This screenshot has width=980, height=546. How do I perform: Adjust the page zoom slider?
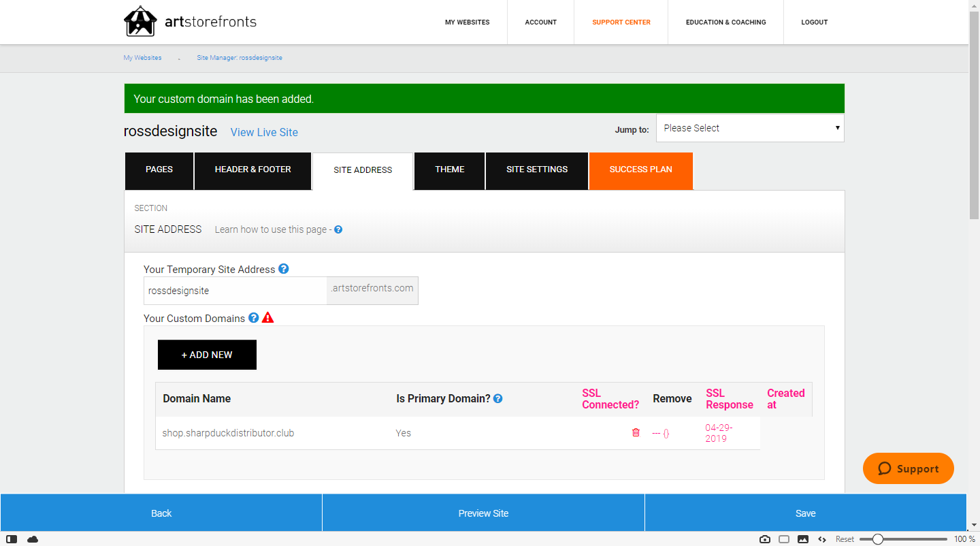click(903, 539)
